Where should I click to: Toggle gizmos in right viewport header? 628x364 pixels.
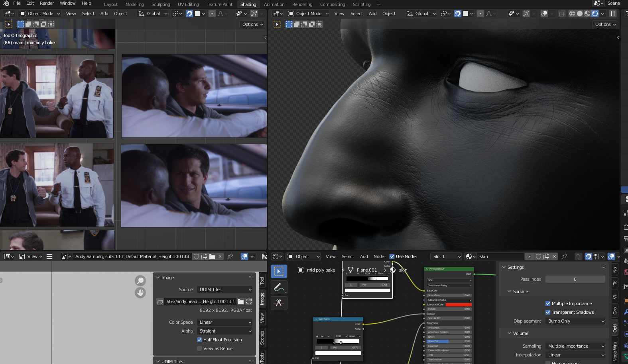point(526,14)
